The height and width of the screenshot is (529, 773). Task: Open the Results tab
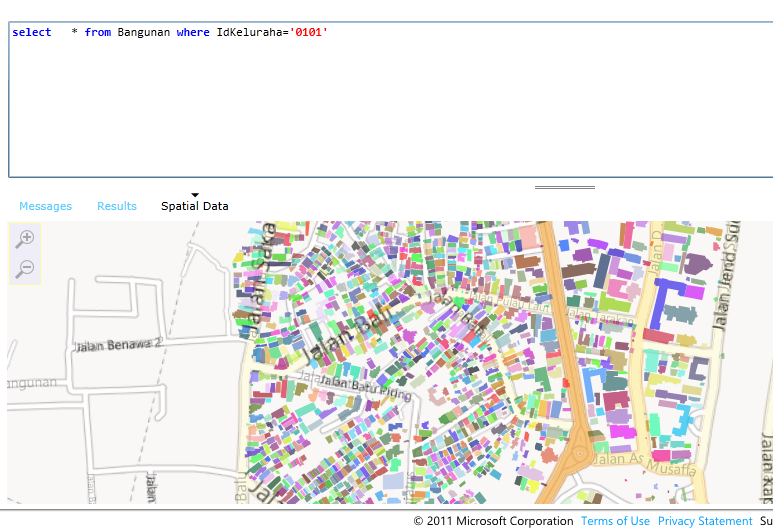pos(117,206)
